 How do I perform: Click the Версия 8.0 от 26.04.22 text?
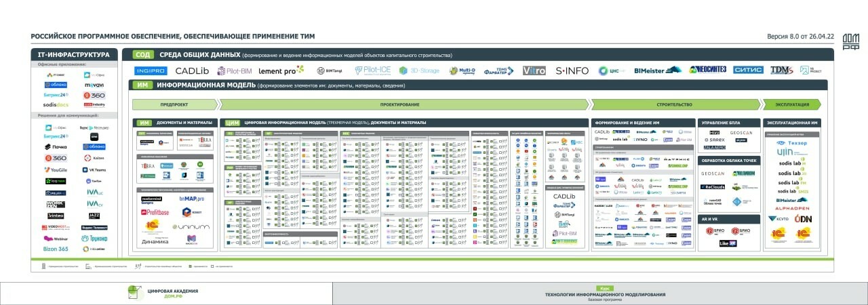801,36
